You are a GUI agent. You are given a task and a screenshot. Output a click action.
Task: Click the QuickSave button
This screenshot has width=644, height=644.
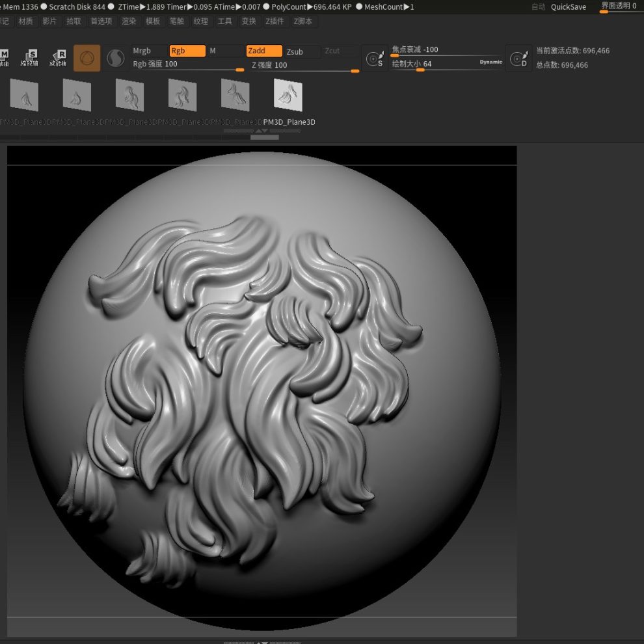(569, 7)
